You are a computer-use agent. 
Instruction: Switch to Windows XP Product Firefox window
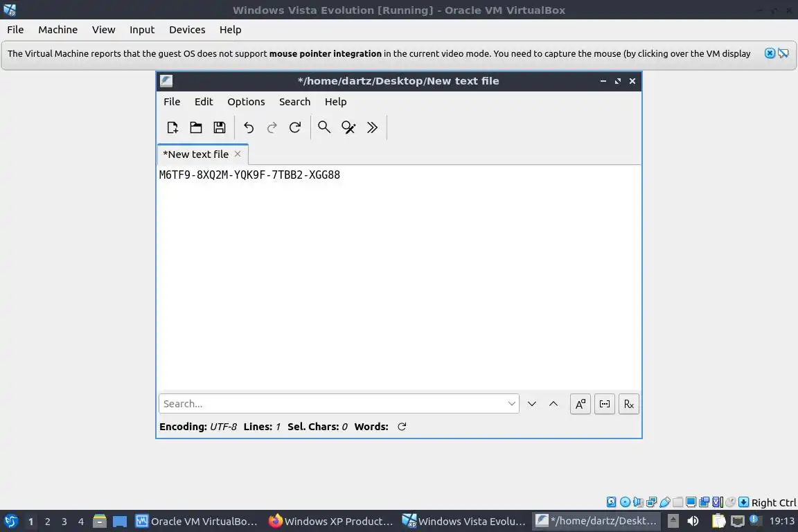tap(331, 521)
